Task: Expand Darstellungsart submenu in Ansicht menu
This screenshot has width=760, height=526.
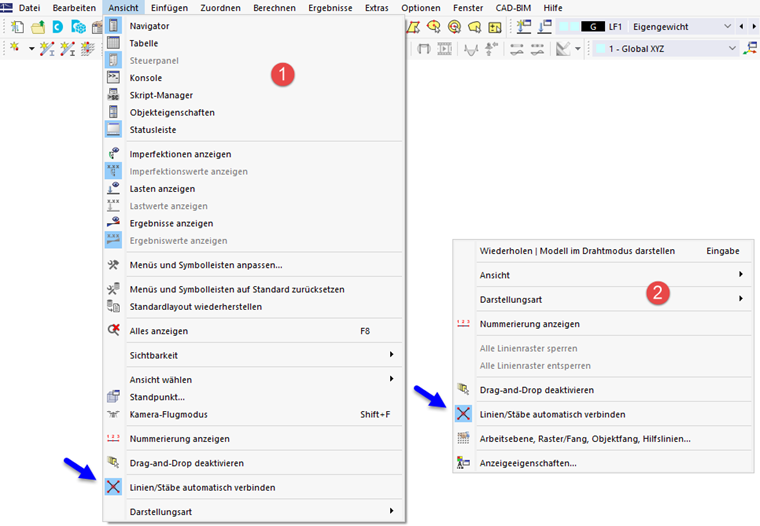Action: (x=253, y=511)
